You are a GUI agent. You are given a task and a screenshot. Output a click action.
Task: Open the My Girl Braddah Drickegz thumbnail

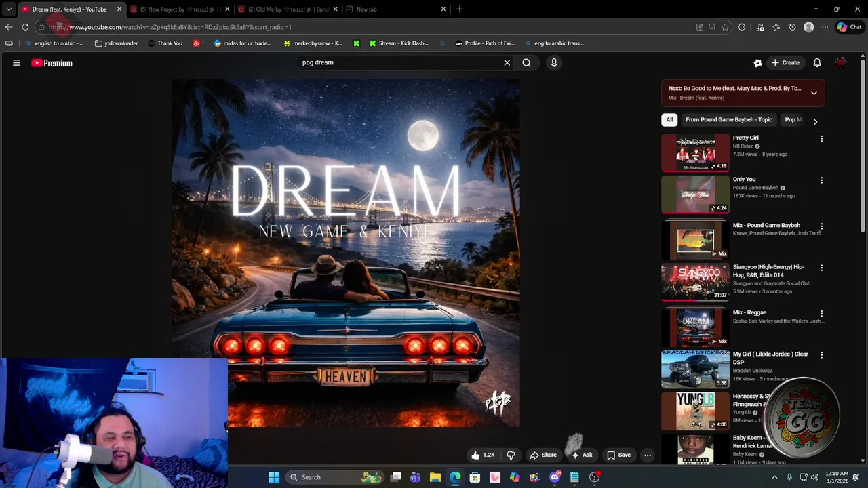pos(695,369)
